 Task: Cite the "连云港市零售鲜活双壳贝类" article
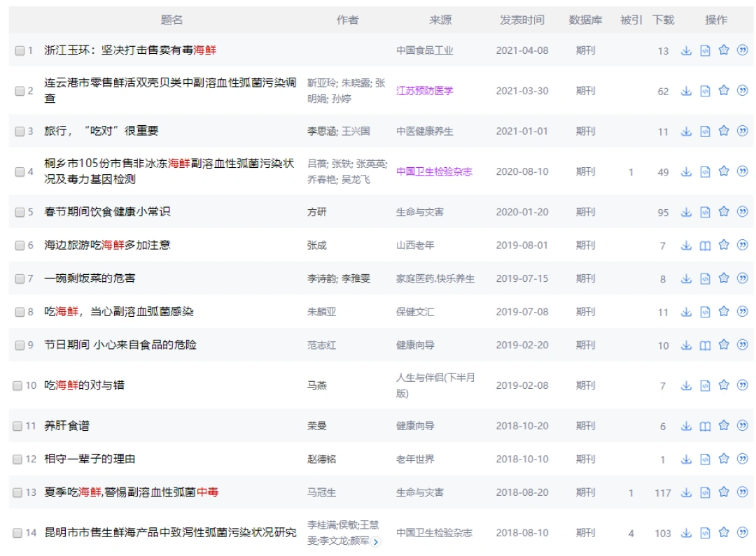coord(742,90)
